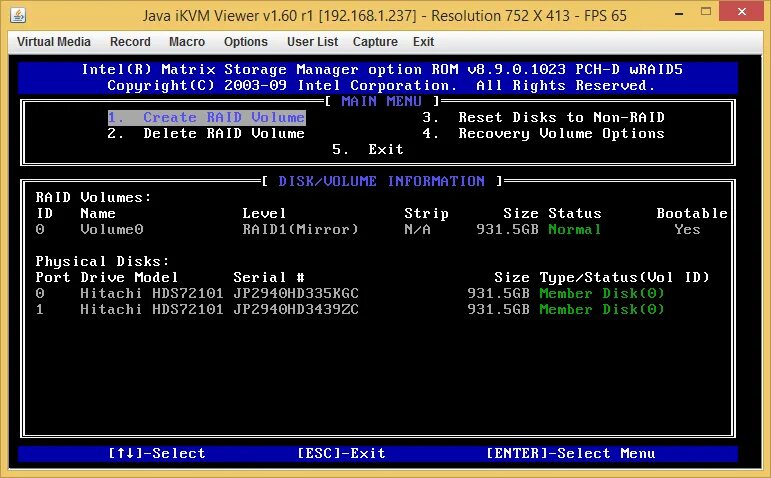Click the 'Yes' bootable value
771x478 pixels.
click(687, 229)
